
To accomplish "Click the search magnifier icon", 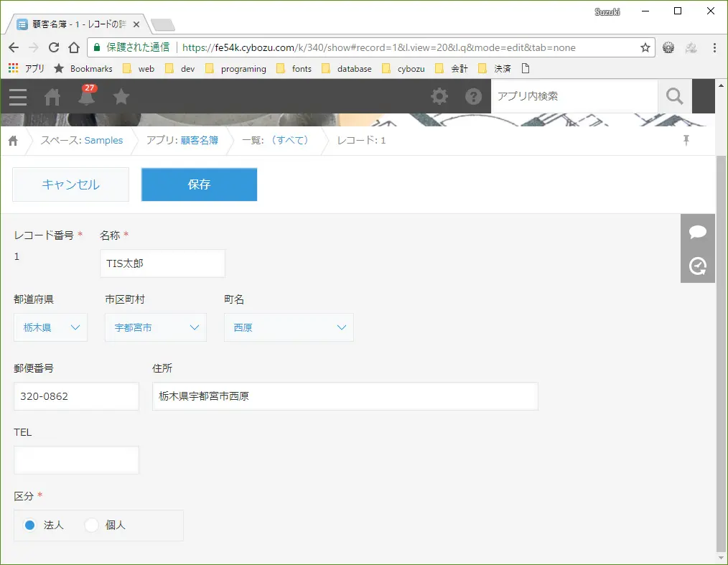I will pyautogui.click(x=675, y=97).
